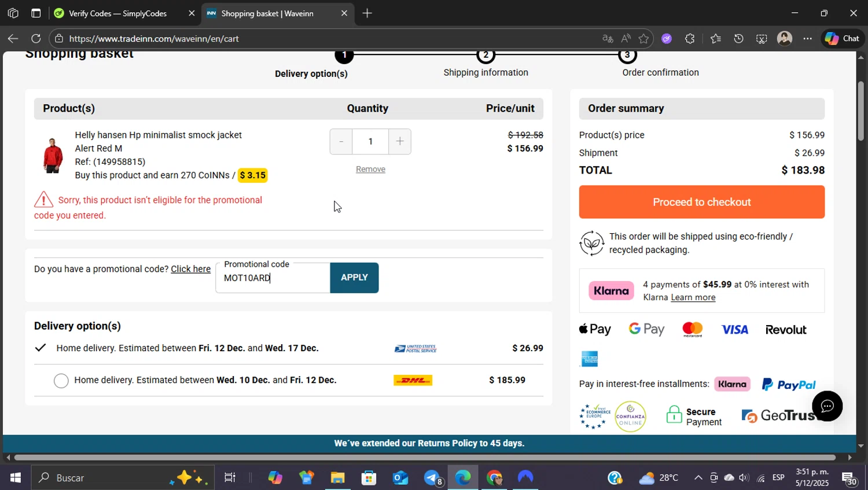This screenshot has width=868, height=490.
Task: Click the horizontal page scrollbar
Action: pos(425,458)
